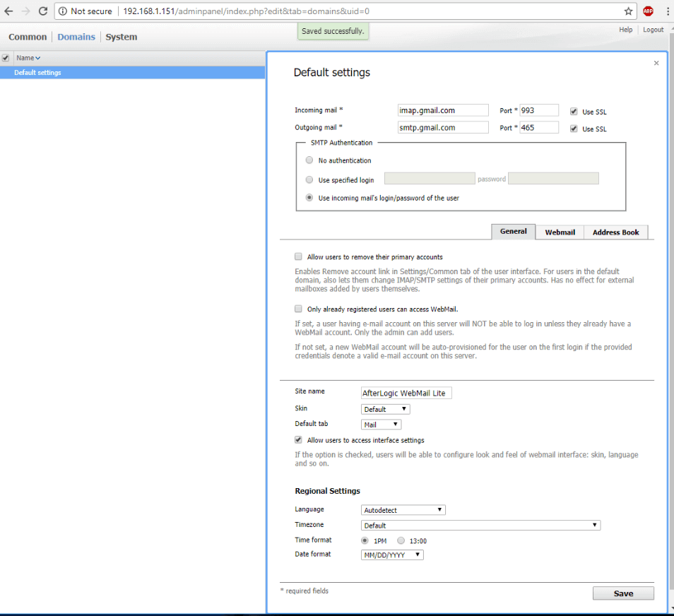Choose 1PM time format
674x616 pixels.
coord(365,540)
